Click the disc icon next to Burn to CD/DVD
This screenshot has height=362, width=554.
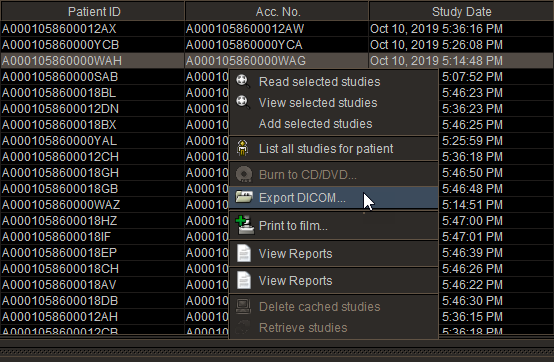click(x=244, y=174)
